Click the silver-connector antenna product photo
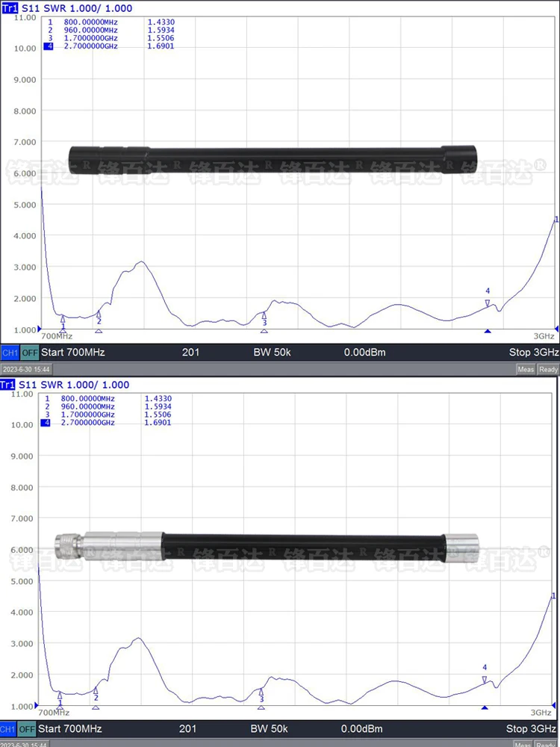This screenshot has width=560, height=747. click(267, 547)
